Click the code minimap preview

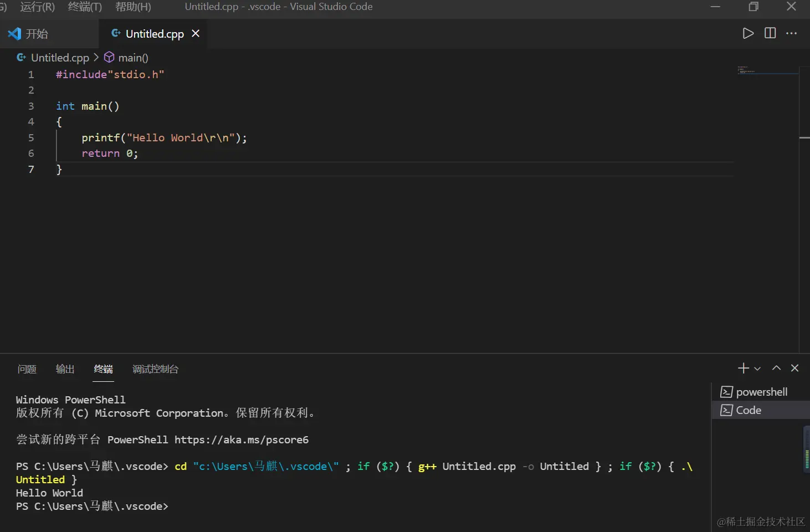767,70
